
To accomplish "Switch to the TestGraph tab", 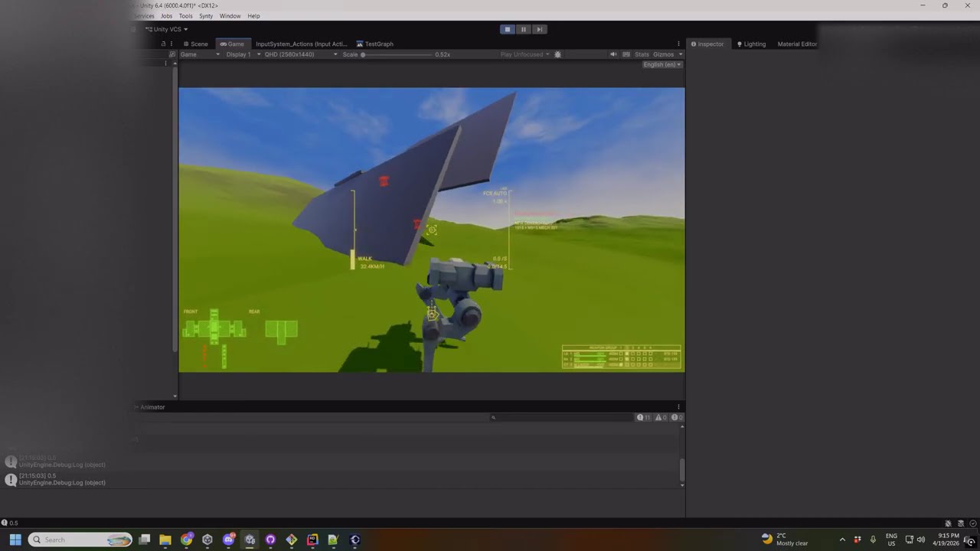I will point(375,44).
